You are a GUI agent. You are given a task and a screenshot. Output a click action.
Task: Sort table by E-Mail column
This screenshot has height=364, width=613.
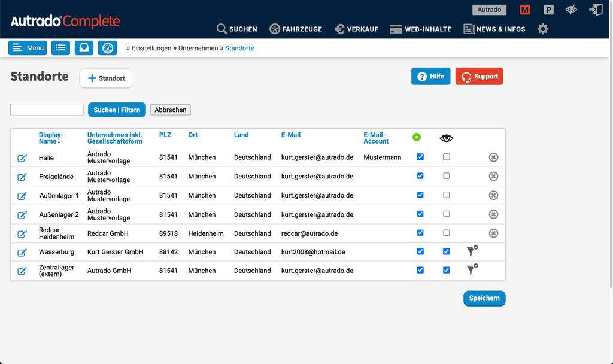(291, 135)
